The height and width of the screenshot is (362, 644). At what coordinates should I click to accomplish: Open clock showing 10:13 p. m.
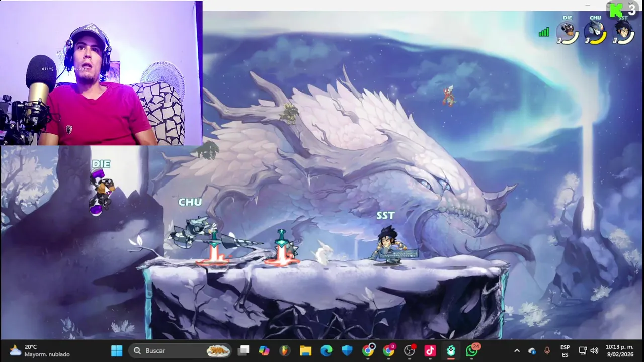[x=619, y=350]
